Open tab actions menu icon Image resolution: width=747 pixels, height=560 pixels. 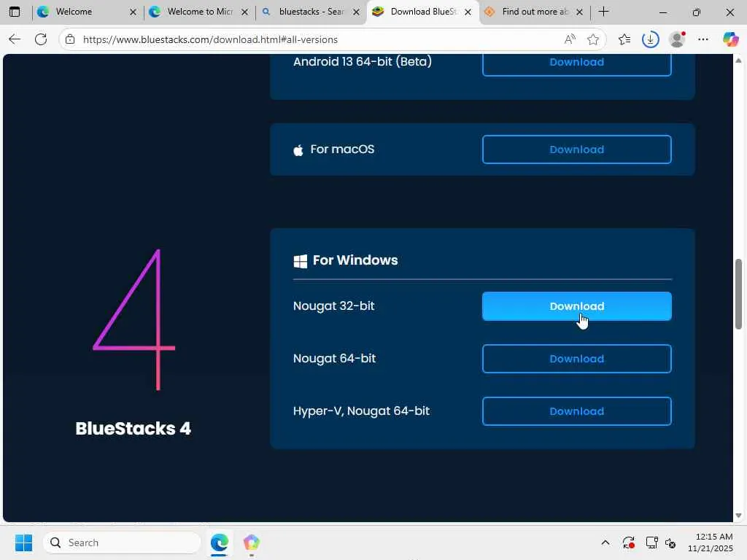coord(15,12)
